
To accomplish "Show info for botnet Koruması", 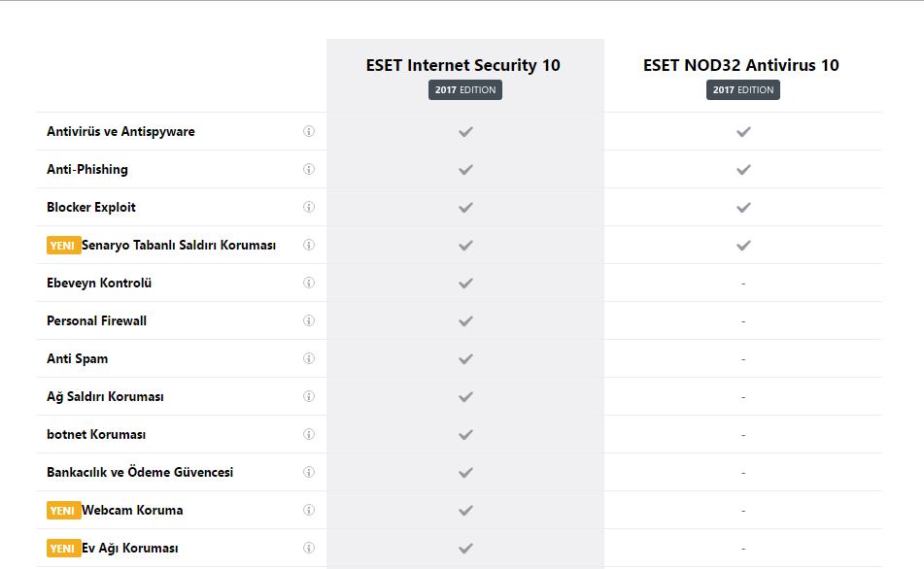I will point(309,434).
